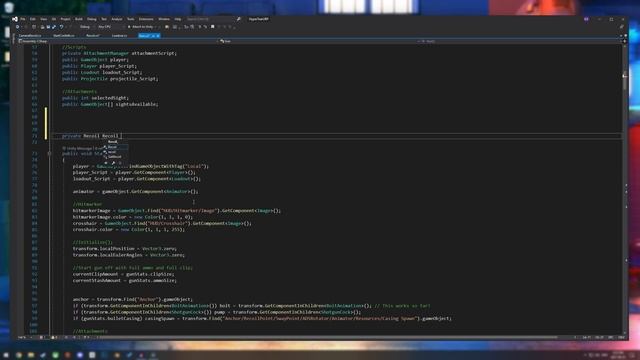Click 'transform.localPosition = Vector3.zero' line
This screenshot has height=360, width=640.
[x=125, y=249]
